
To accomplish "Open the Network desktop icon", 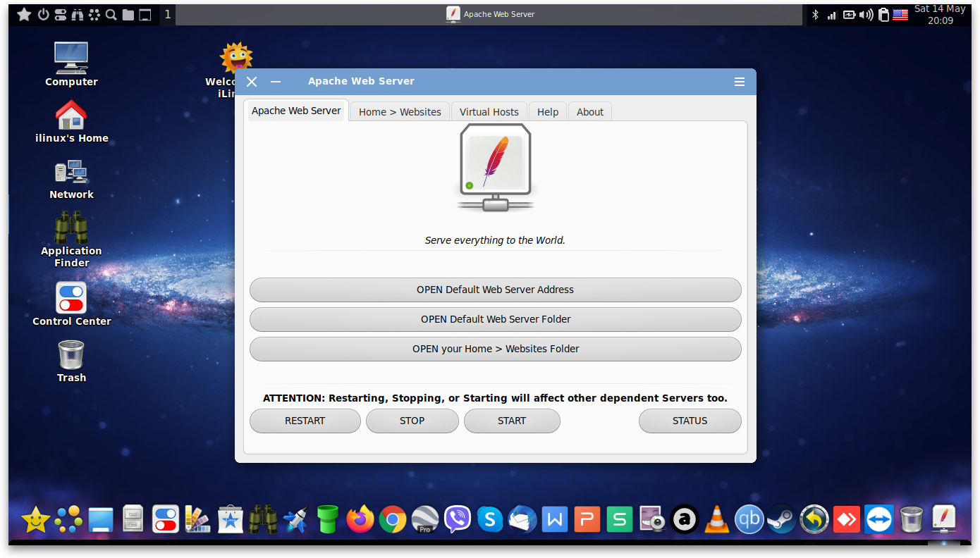I will tap(71, 180).
